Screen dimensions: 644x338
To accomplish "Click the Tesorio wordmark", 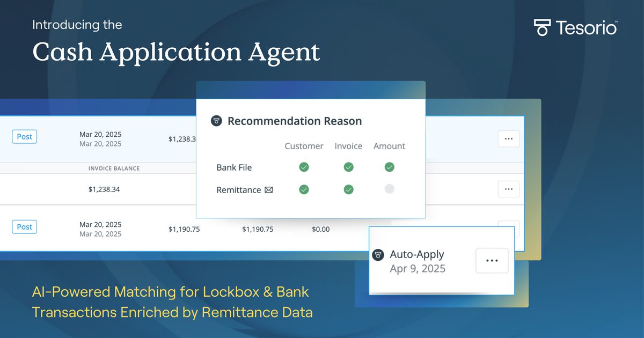I will (587, 28).
